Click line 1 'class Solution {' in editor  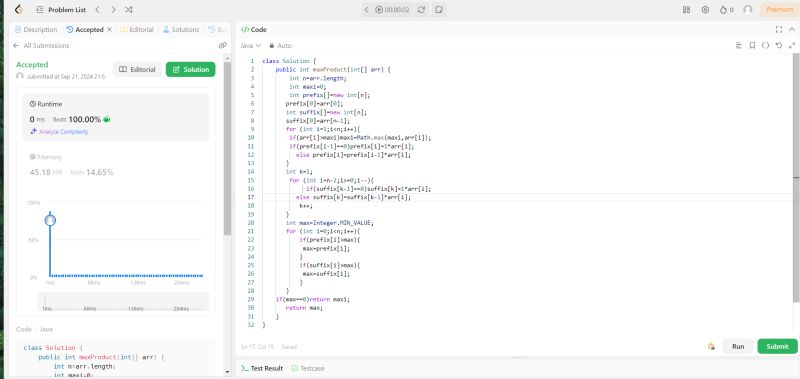point(289,61)
